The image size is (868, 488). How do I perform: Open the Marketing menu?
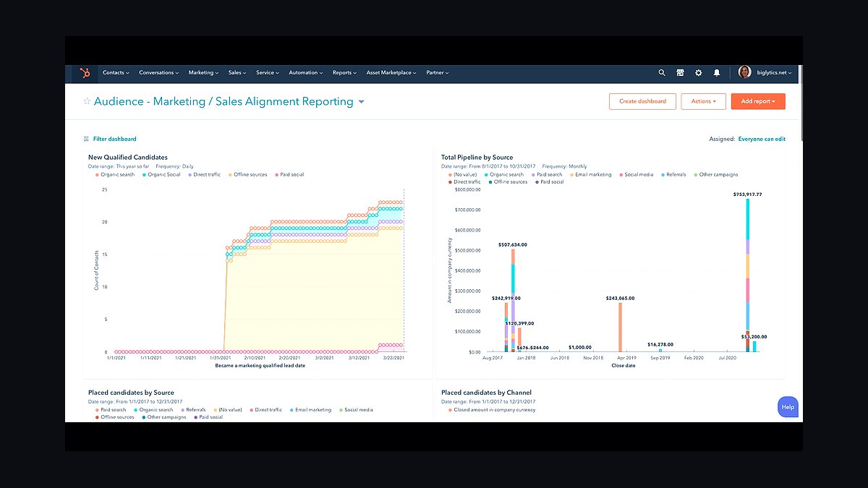(x=204, y=73)
